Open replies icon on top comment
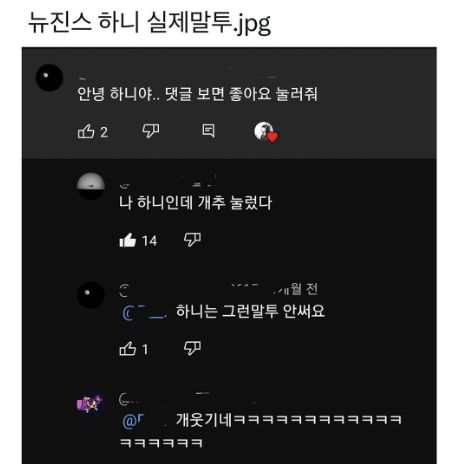 (208, 131)
